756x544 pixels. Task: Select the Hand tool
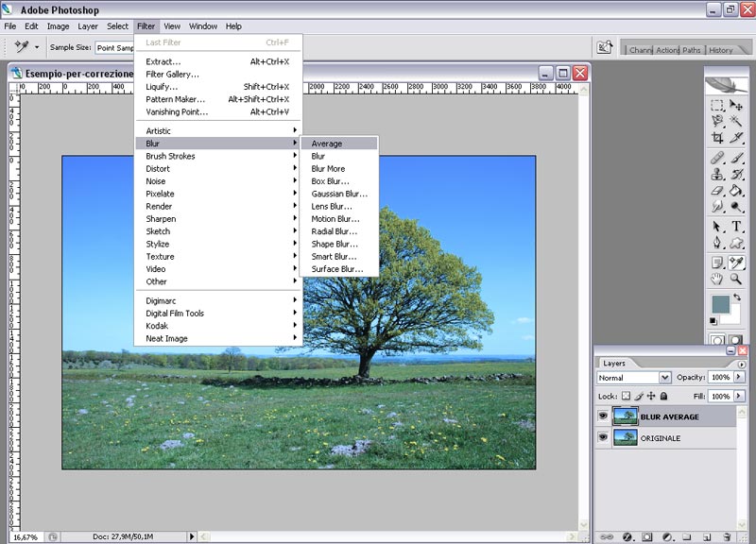coord(717,280)
